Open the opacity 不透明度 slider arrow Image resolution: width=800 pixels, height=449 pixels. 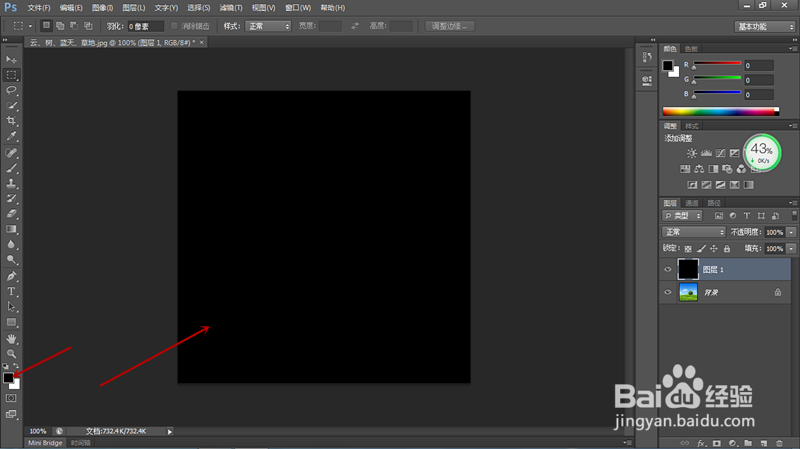tap(791, 232)
